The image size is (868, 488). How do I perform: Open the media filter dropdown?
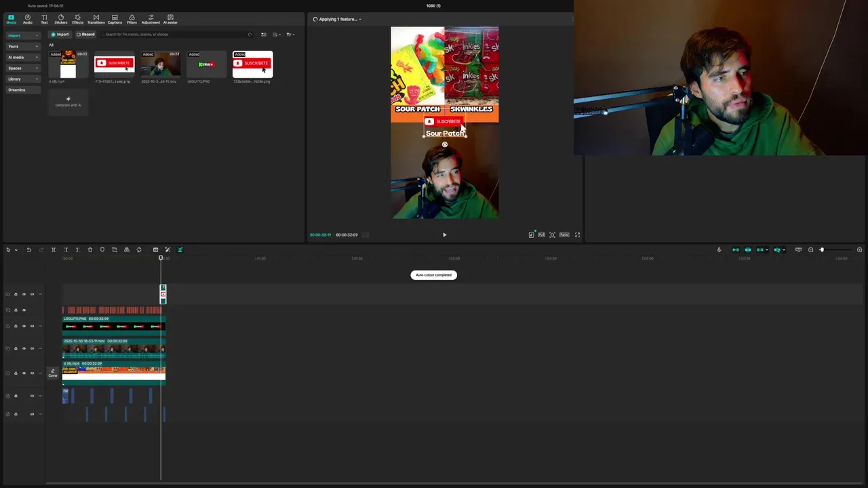click(290, 35)
